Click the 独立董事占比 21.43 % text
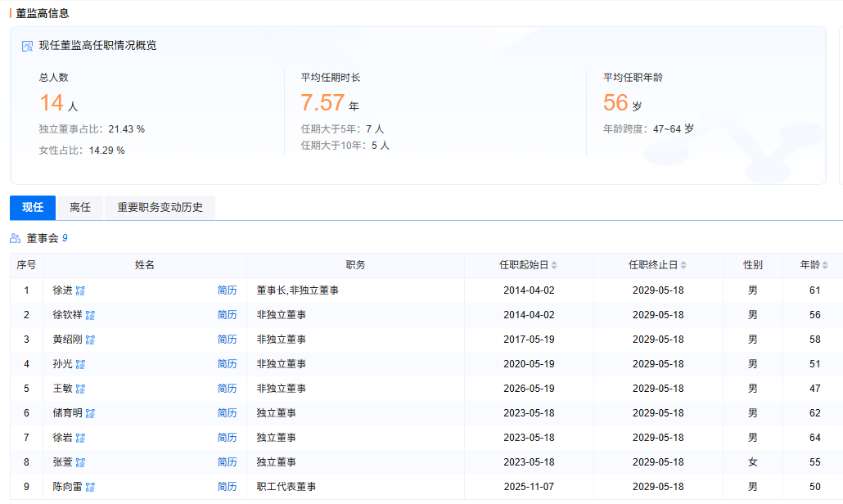Viewport: 843px width, 504px height. tap(92, 129)
